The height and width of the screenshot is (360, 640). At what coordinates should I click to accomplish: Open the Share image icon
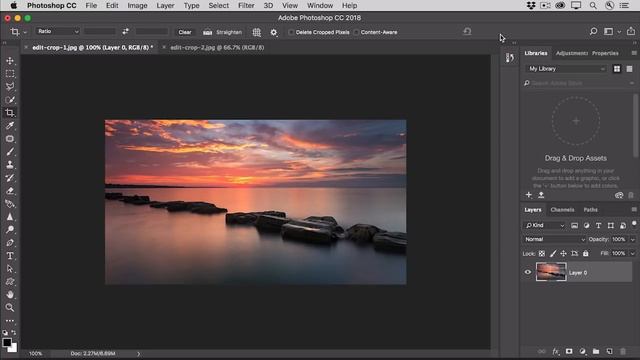click(x=631, y=31)
